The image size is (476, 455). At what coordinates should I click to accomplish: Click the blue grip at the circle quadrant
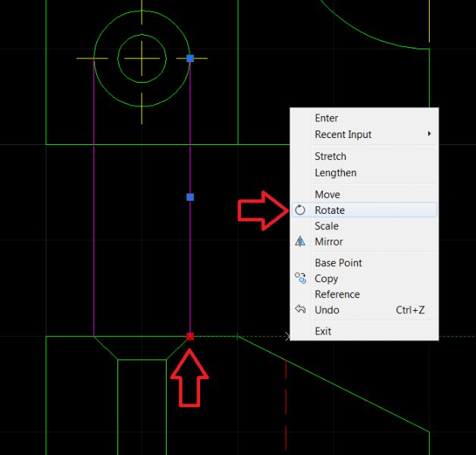(190, 58)
